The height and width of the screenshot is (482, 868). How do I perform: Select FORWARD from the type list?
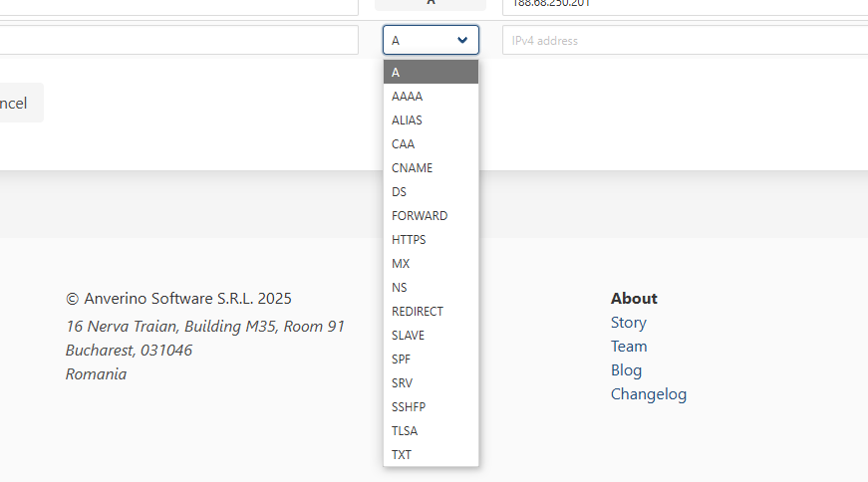(x=420, y=216)
